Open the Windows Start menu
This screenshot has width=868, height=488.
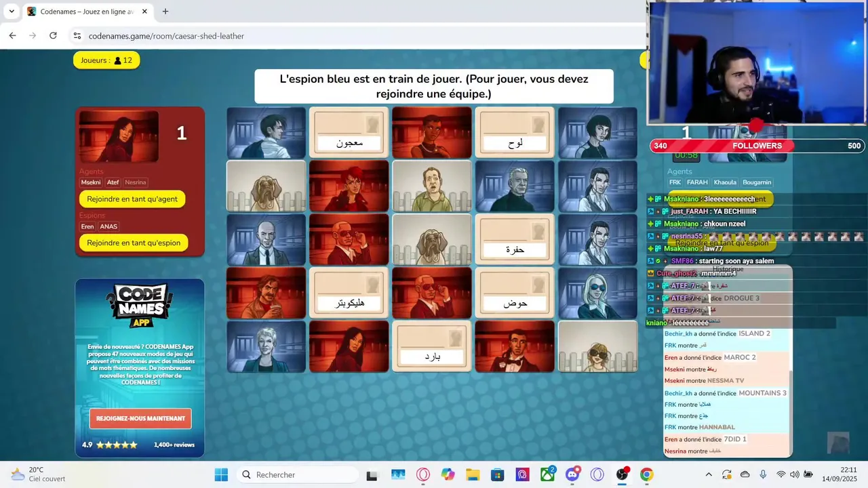coord(221,474)
